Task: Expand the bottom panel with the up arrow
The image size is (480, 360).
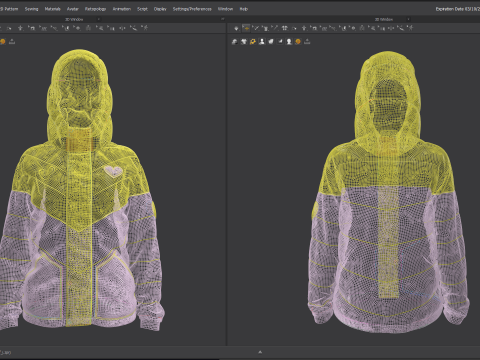Action: coord(260,352)
